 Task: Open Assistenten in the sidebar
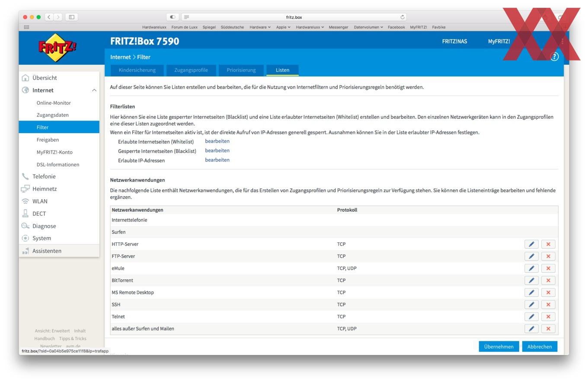point(59,251)
